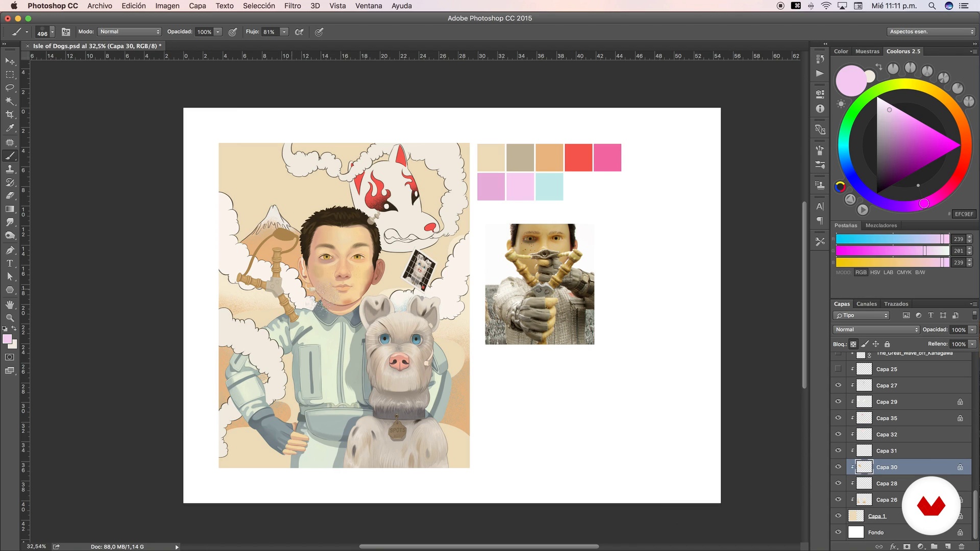Select the Pen tool
This screenshot has height=551, width=980.
pyautogui.click(x=10, y=250)
